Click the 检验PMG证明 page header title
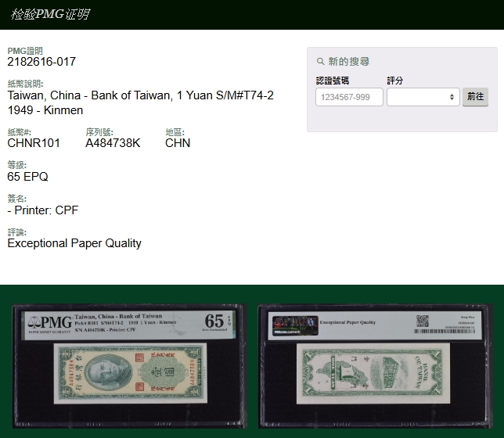Image resolution: width=504 pixels, height=438 pixels. 50,14
